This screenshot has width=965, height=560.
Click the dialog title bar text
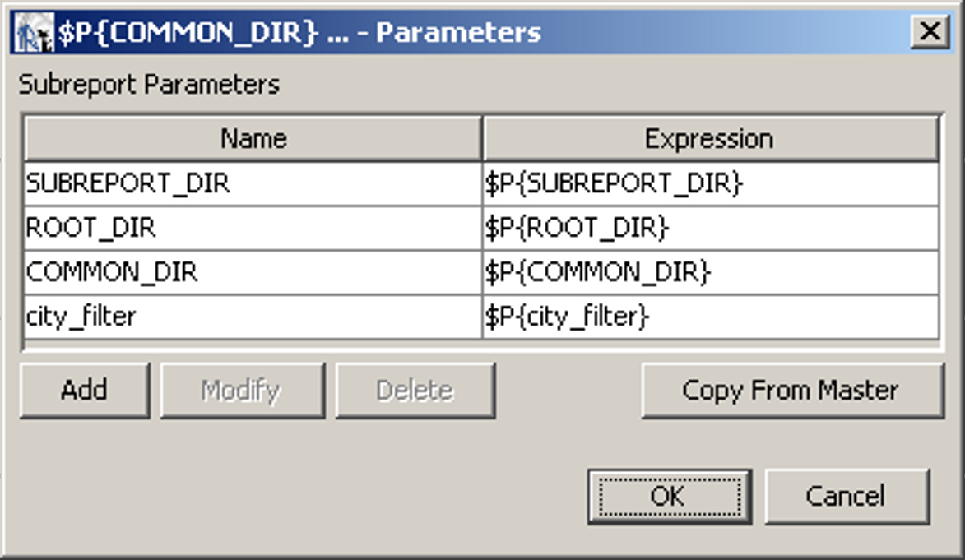point(299,33)
